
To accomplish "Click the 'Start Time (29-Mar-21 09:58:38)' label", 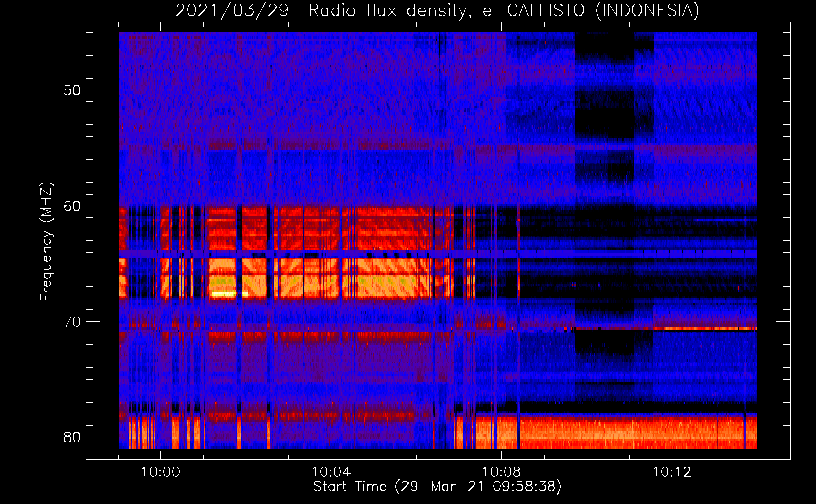I will coord(437,487).
